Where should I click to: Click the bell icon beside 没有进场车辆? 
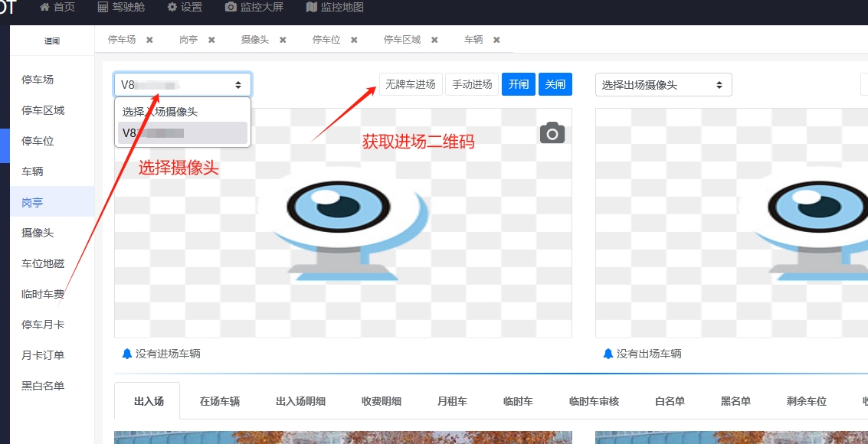[x=127, y=354]
